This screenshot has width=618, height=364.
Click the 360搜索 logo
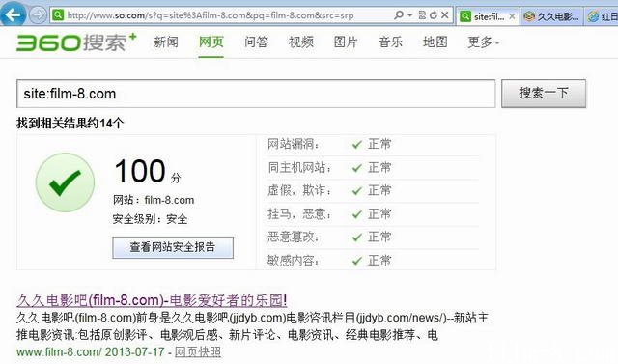[x=76, y=42]
